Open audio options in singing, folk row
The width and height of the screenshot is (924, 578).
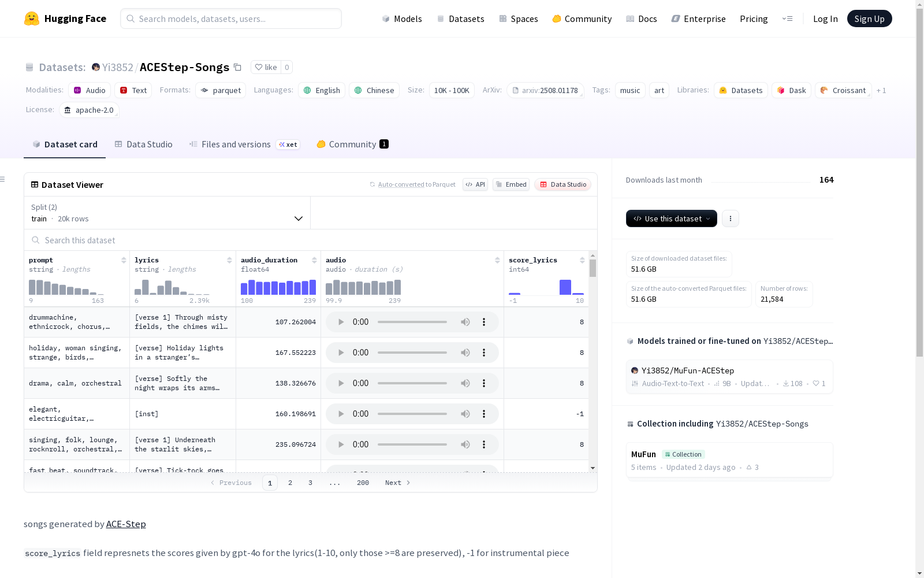pyautogui.click(x=484, y=444)
